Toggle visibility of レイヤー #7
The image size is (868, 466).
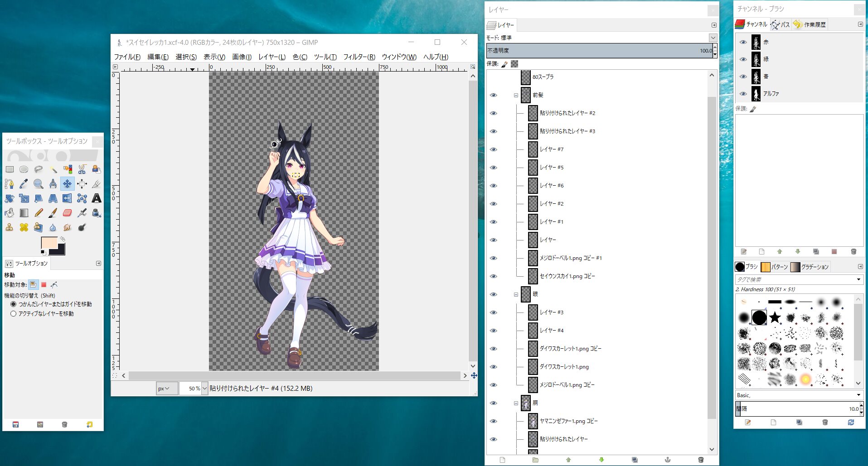click(x=494, y=149)
